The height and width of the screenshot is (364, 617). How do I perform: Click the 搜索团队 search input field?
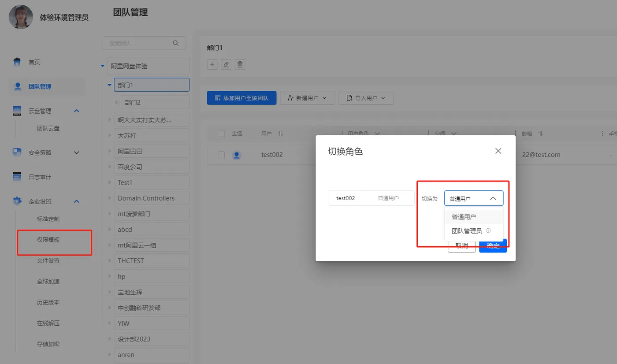coord(144,43)
